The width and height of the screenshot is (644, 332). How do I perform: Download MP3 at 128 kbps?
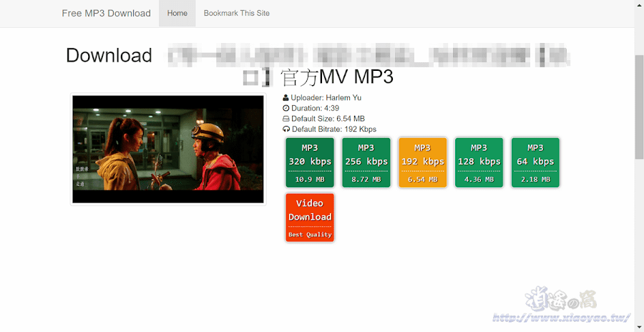(479, 162)
